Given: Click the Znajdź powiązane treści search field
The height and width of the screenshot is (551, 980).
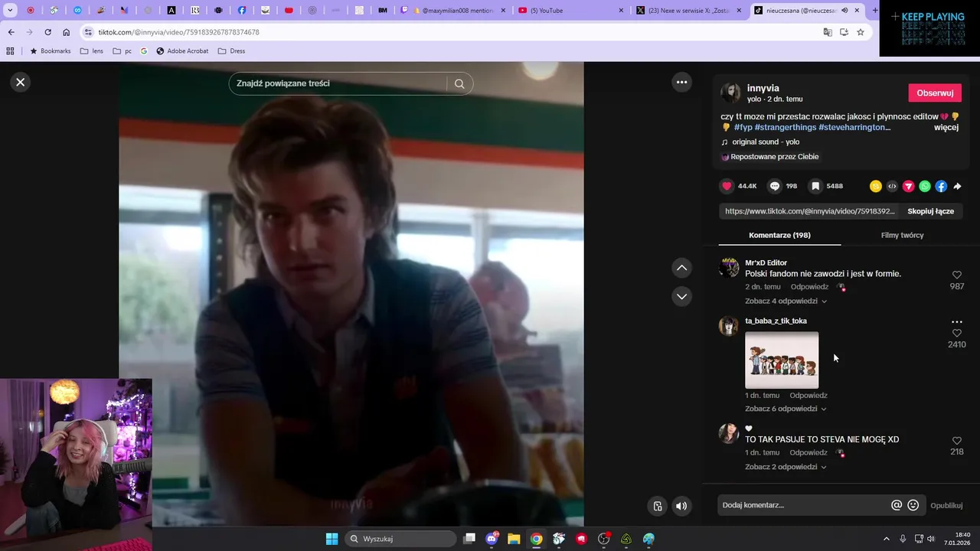Looking at the screenshot, I should click(337, 83).
